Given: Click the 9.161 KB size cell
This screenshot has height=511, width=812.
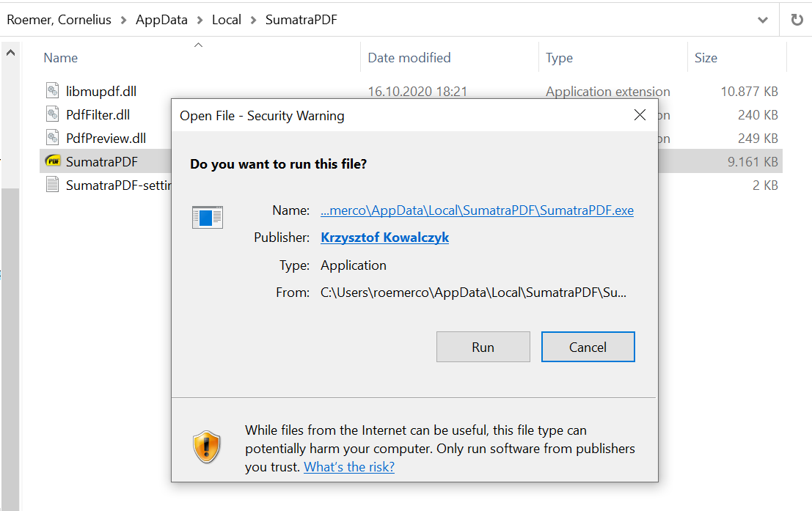Looking at the screenshot, I should (753, 161).
